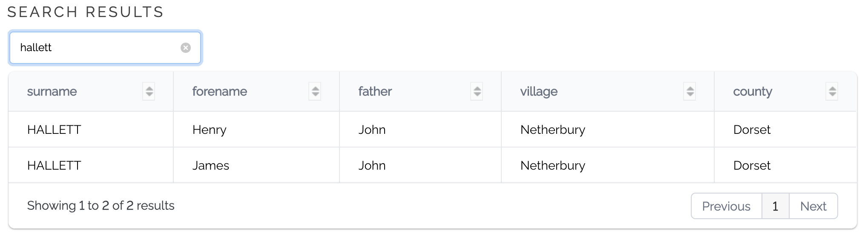Select the Henry forename cell
The image size is (868, 237).
point(256,130)
